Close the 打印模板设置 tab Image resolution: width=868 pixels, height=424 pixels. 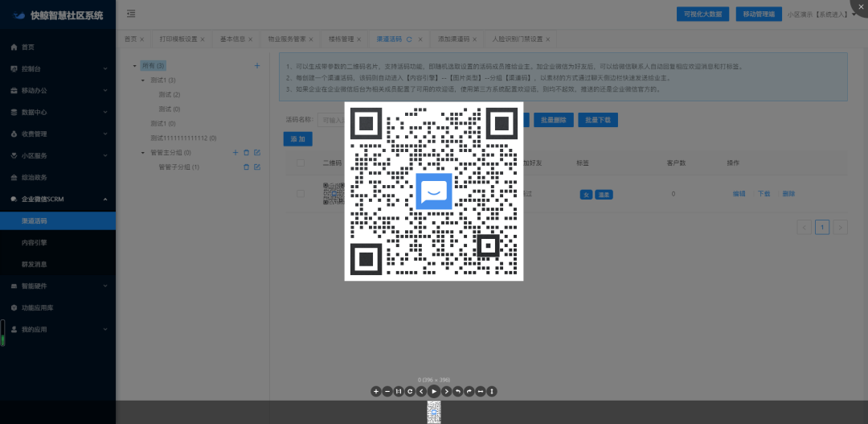click(x=203, y=39)
